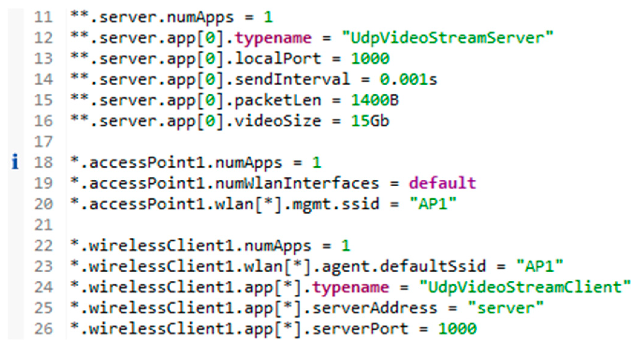Click the "server" serverAddress value

pyautogui.click(x=506, y=308)
